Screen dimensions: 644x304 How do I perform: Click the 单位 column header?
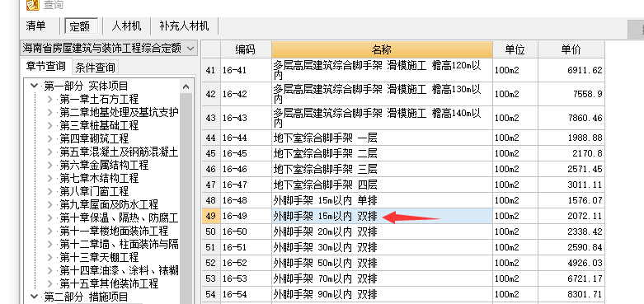click(515, 49)
